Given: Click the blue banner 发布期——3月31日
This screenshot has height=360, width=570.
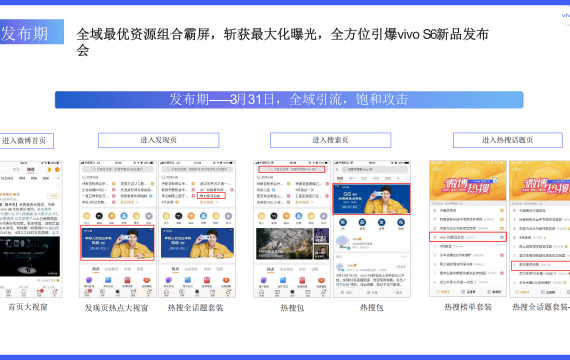Looking at the screenshot, I should (x=289, y=100).
